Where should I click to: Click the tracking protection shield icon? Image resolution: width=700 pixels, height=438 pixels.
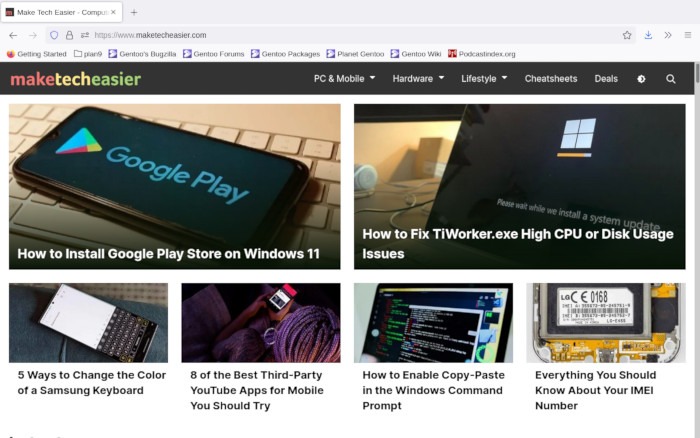pos(54,35)
